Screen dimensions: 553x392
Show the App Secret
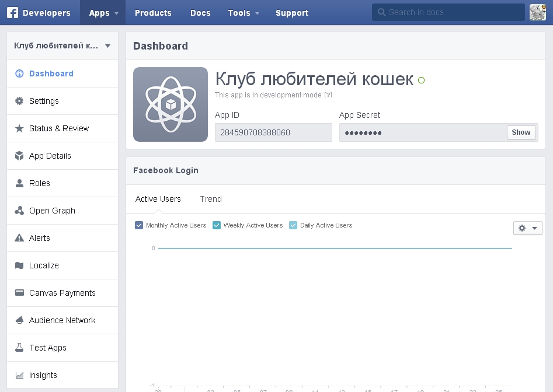coord(521,132)
